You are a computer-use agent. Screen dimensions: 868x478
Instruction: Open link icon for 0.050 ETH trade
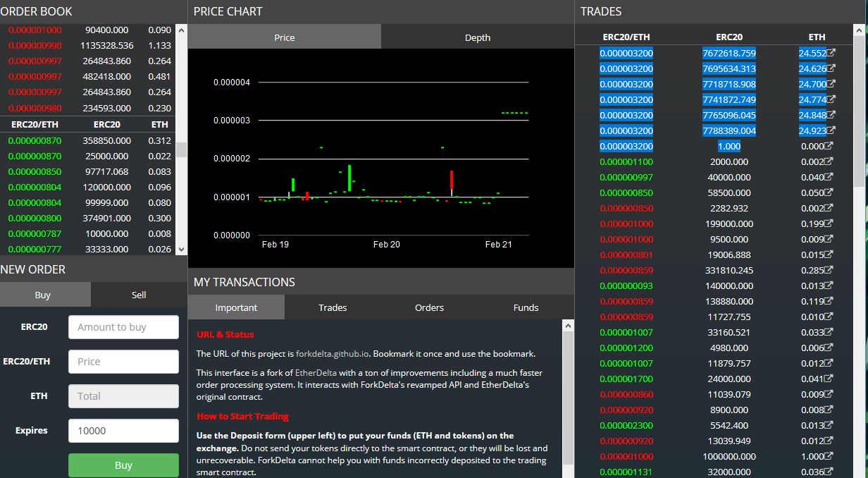point(829,192)
